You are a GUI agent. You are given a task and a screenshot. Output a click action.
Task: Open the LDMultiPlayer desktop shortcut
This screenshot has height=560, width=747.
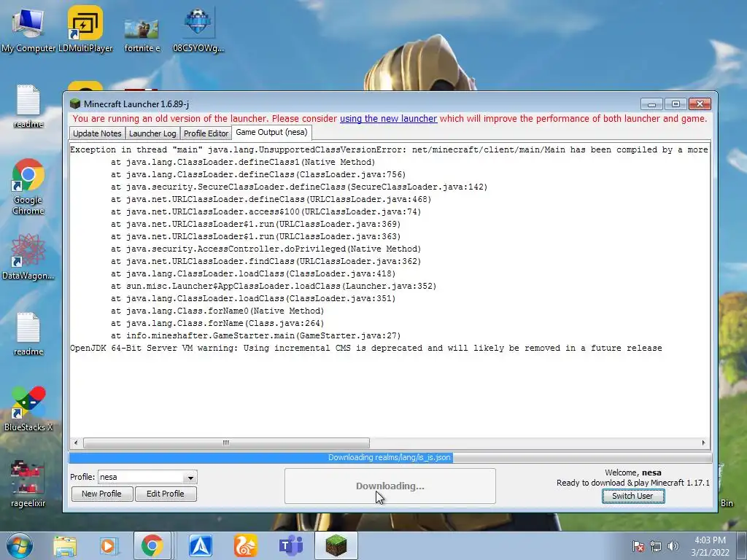85,28
